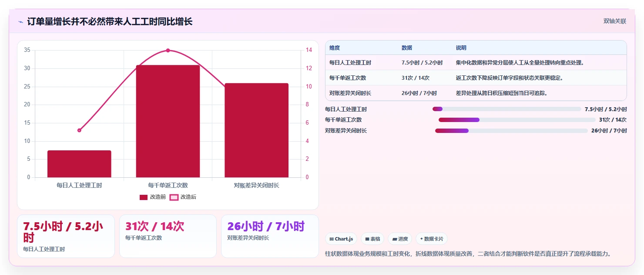Click the 改造前 crimson legend swatch
Image resolution: width=644 pixels, height=275 pixels.
click(144, 197)
